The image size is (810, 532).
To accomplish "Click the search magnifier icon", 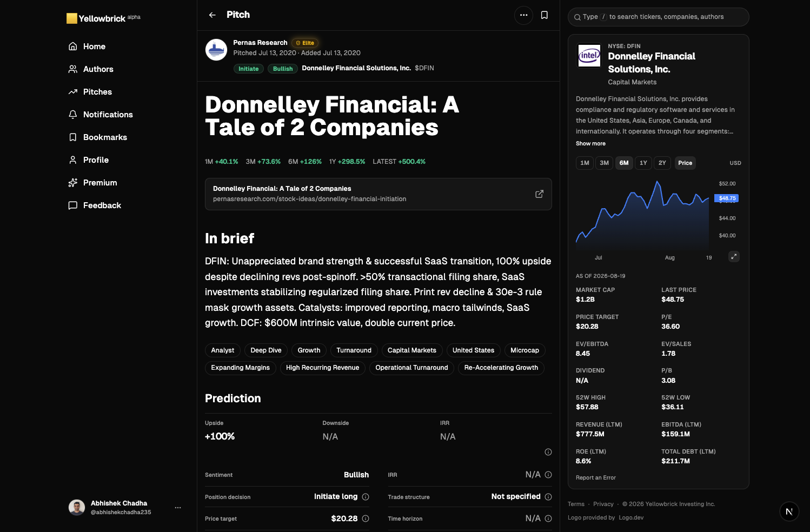I will click(577, 17).
